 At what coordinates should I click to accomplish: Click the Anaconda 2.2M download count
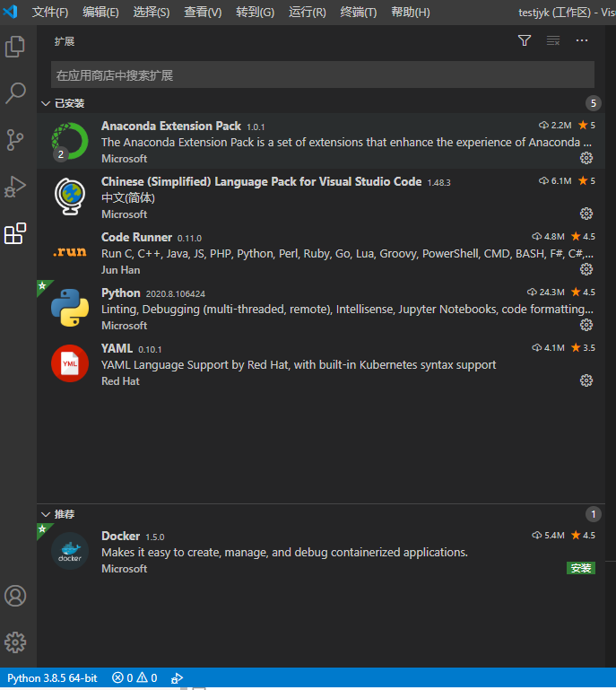coord(555,126)
